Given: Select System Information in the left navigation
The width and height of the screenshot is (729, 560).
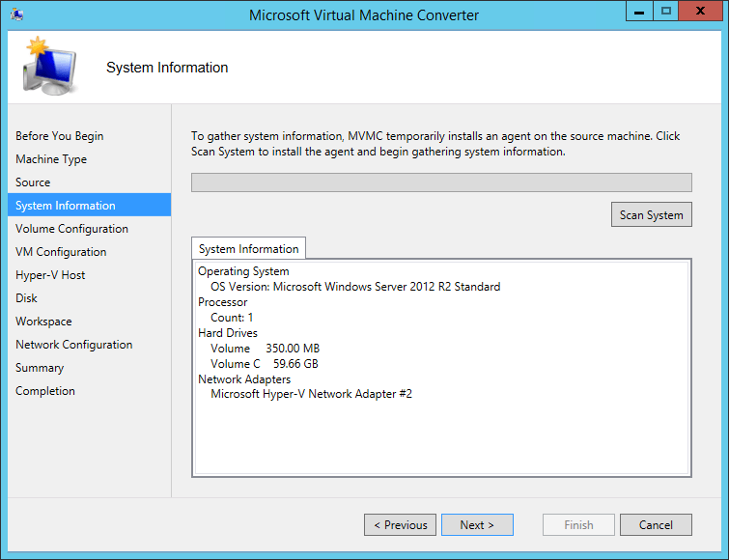Looking at the screenshot, I should point(89,205).
